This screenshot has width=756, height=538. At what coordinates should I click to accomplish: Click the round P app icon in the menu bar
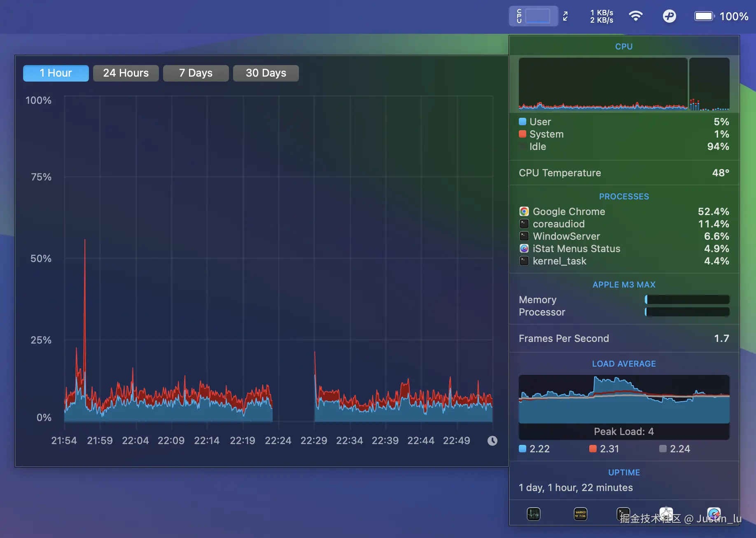670,16
